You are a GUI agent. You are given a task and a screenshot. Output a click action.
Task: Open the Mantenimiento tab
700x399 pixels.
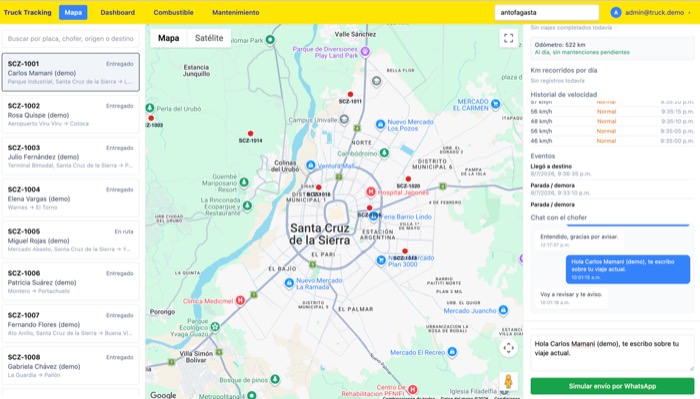point(235,12)
